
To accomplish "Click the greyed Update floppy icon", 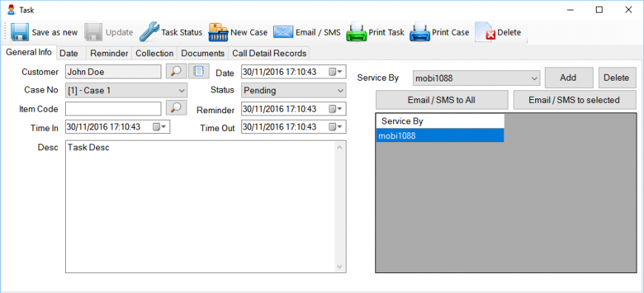I will (93, 33).
